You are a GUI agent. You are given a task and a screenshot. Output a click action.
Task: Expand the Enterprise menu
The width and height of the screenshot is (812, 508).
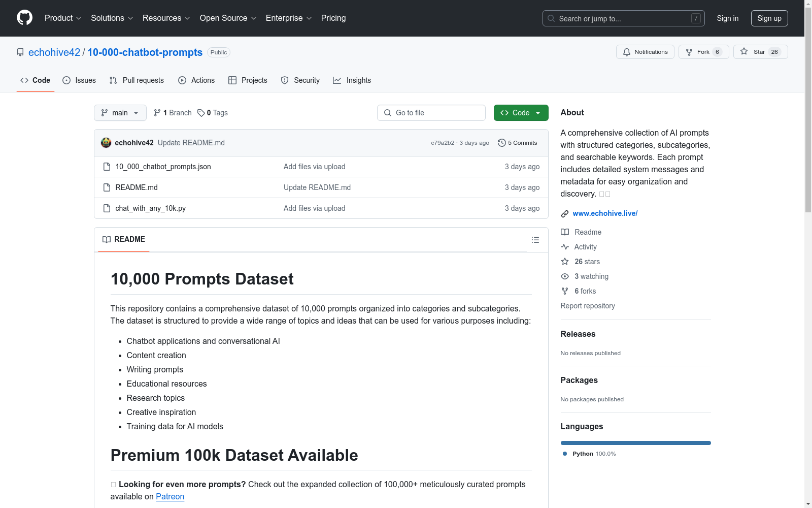tap(289, 18)
